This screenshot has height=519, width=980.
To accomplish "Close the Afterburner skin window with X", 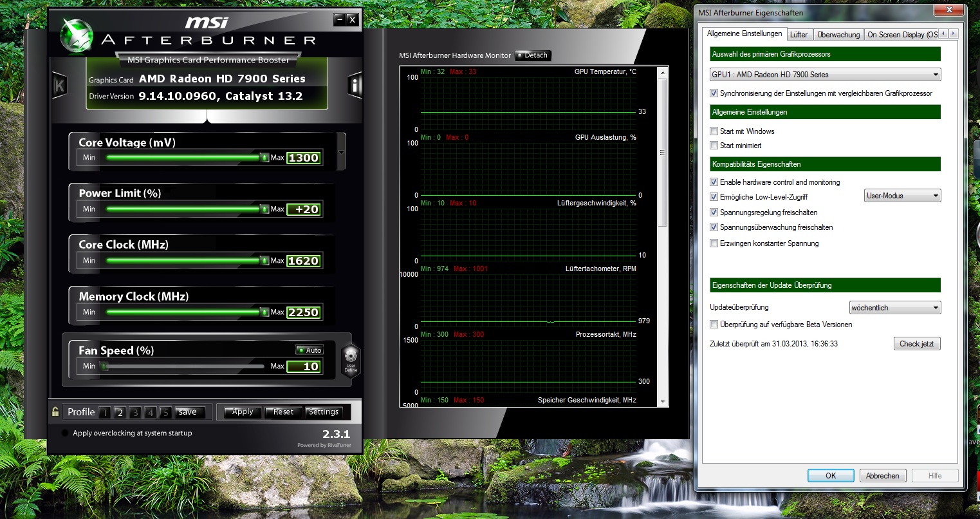I will tap(352, 20).
